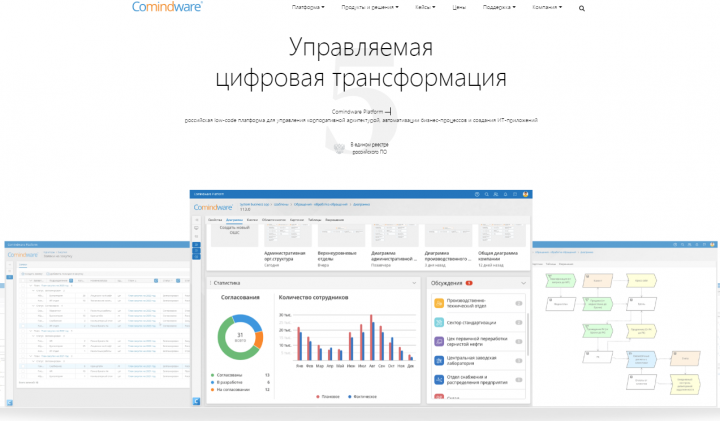Collapse the center window sidebar via top icon
Image resolution: width=720 pixels, height=421 pixels.
click(197, 220)
